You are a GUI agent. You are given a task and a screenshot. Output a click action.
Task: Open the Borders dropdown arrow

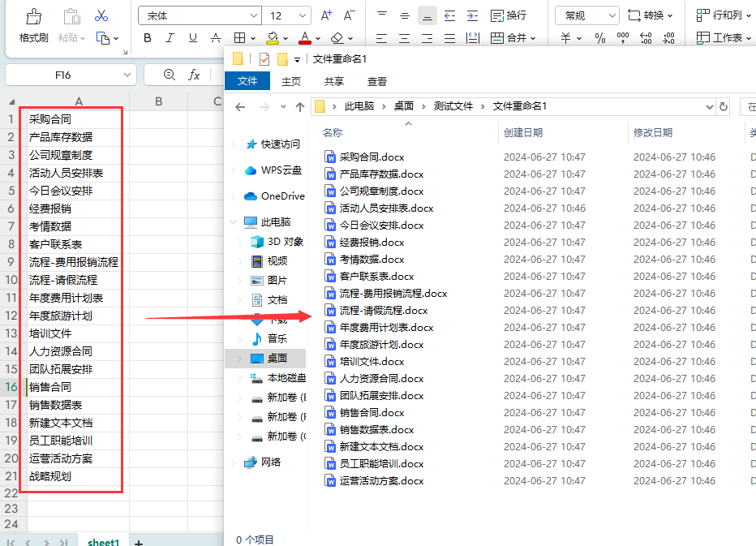click(x=252, y=39)
